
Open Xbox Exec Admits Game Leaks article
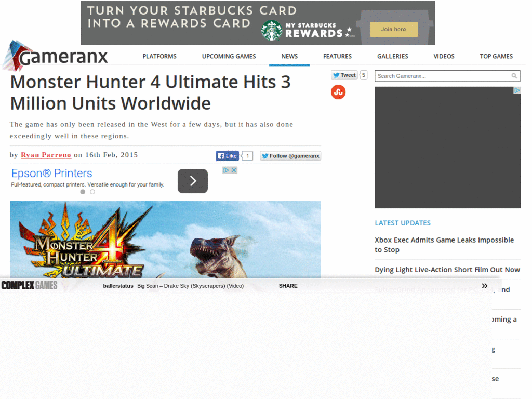point(444,245)
